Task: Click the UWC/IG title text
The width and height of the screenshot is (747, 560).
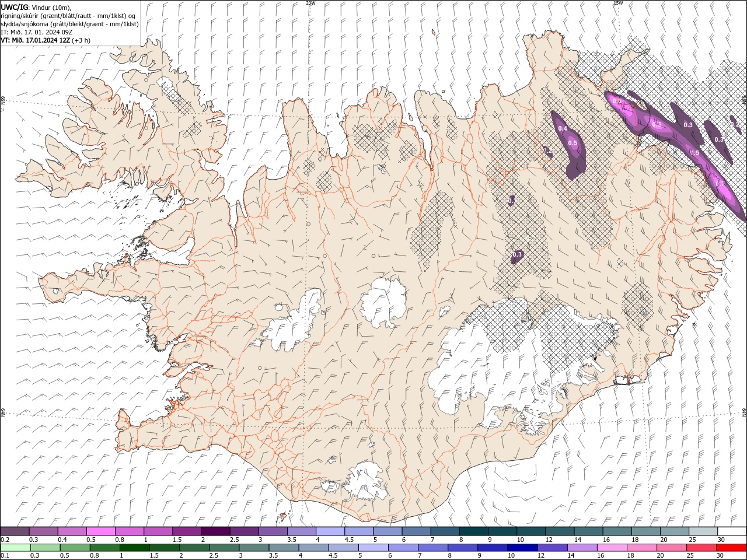Action: [15, 6]
